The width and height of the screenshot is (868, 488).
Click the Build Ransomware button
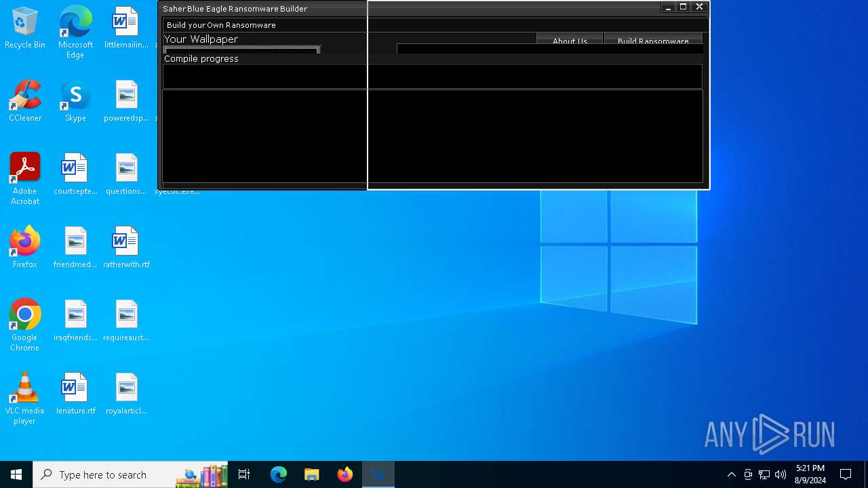pos(653,39)
